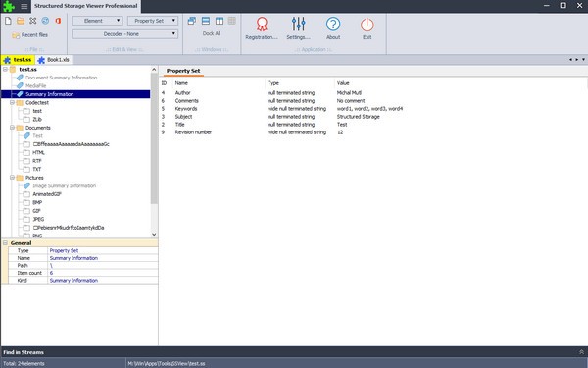Viewport: 588px width, 368px height.
Task: Collapse the General properties section
Action: 5,243
